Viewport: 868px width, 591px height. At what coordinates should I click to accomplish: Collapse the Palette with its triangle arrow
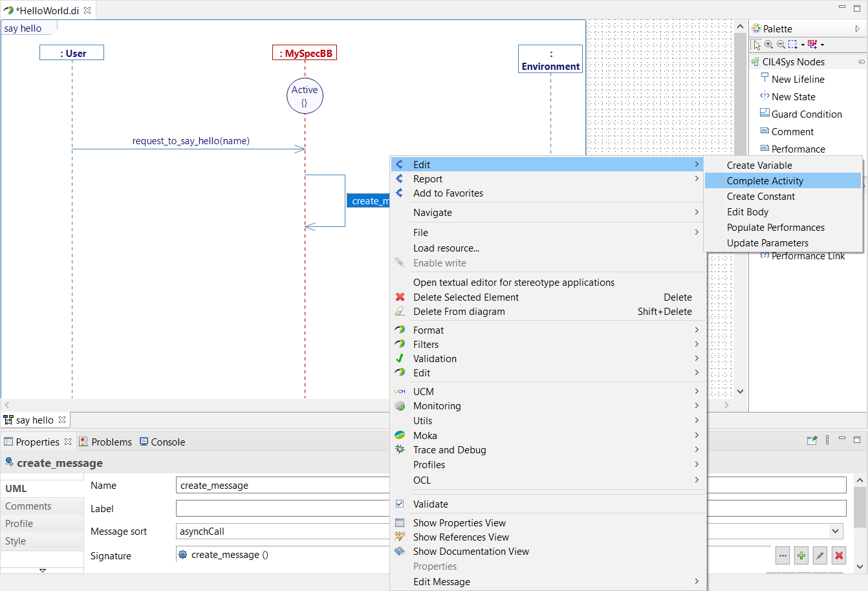pyautogui.click(x=858, y=28)
